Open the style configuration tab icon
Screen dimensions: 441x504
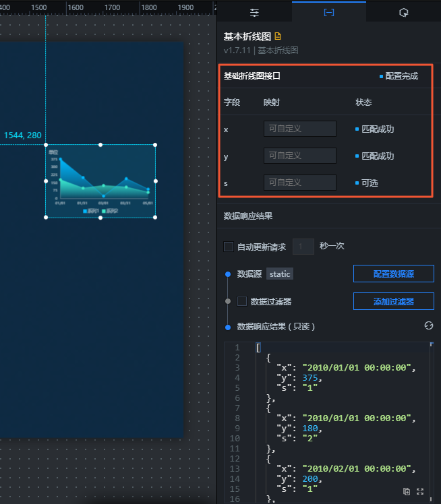click(254, 13)
